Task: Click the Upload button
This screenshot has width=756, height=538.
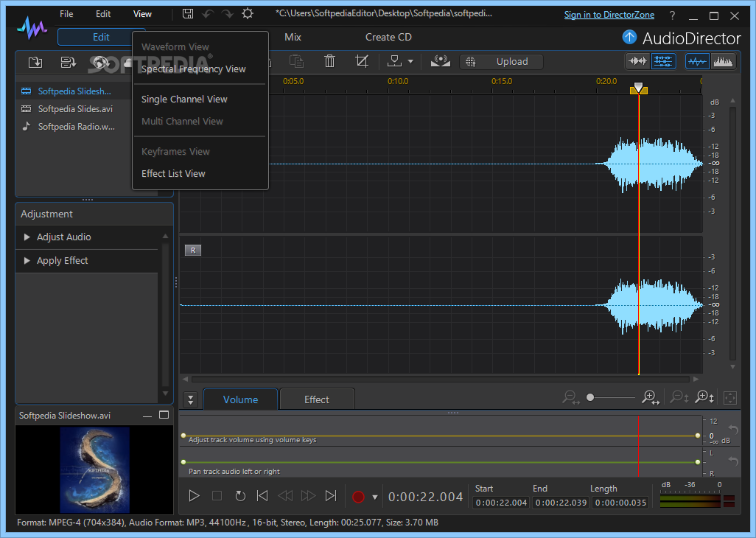Action: [x=502, y=62]
